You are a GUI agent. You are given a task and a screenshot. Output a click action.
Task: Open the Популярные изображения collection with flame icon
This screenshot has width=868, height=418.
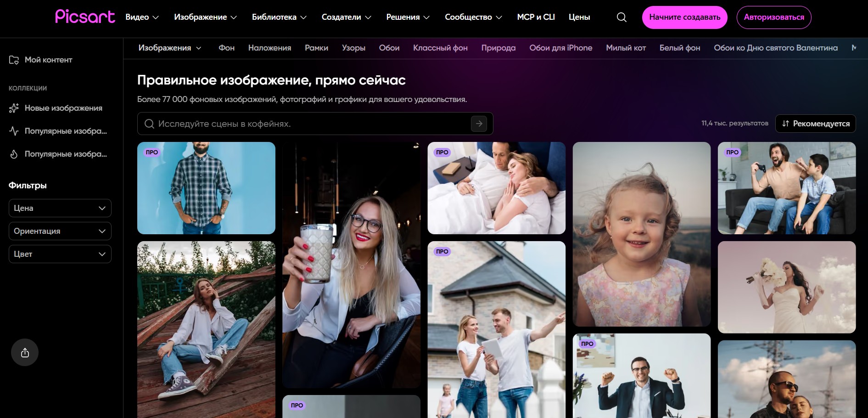pyautogui.click(x=58, y=154)
